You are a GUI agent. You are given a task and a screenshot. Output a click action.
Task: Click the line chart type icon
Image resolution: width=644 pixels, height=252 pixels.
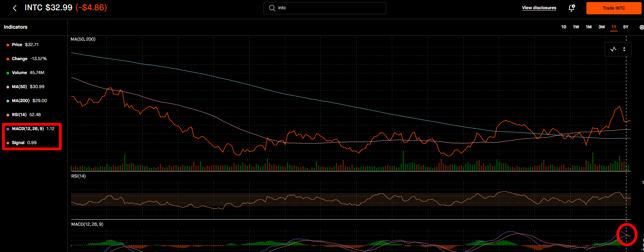coord(613,49)
